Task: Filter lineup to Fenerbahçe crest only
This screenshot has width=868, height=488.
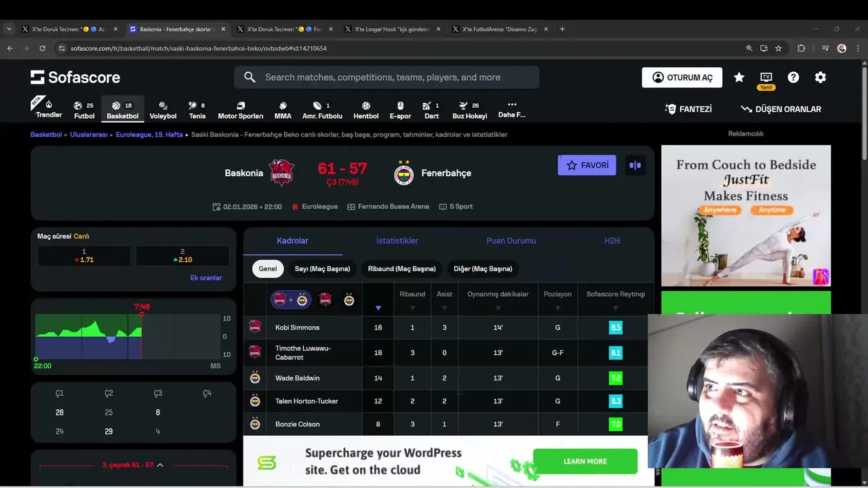Action: 349,300
